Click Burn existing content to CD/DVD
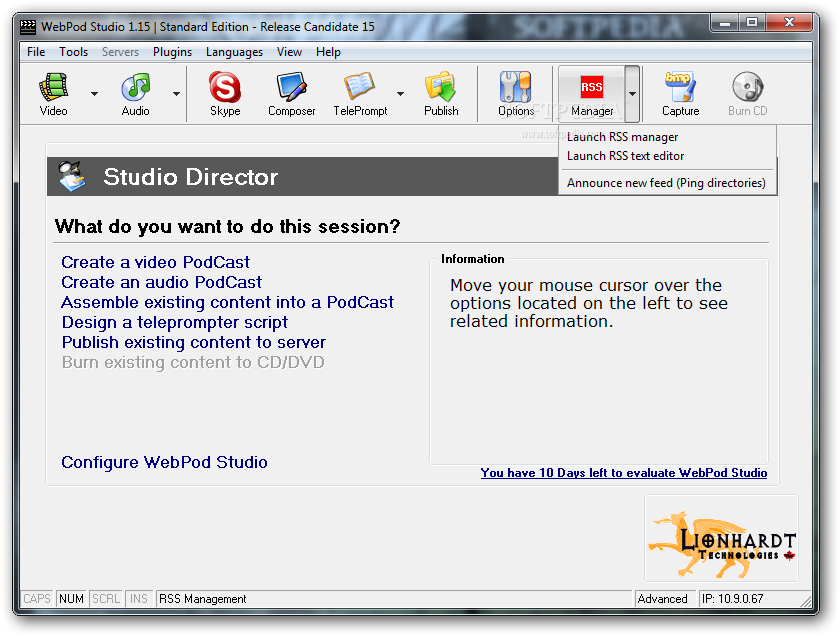840x636 pixels. (x=193, y=362)
